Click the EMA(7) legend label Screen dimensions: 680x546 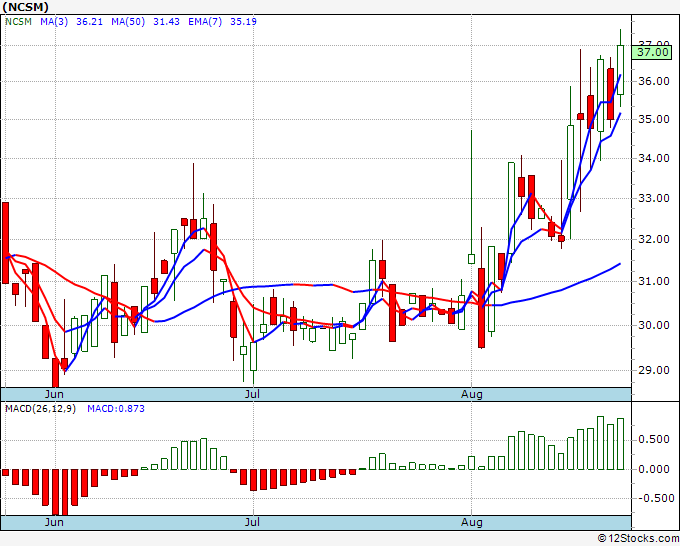(x=205, y=22)
